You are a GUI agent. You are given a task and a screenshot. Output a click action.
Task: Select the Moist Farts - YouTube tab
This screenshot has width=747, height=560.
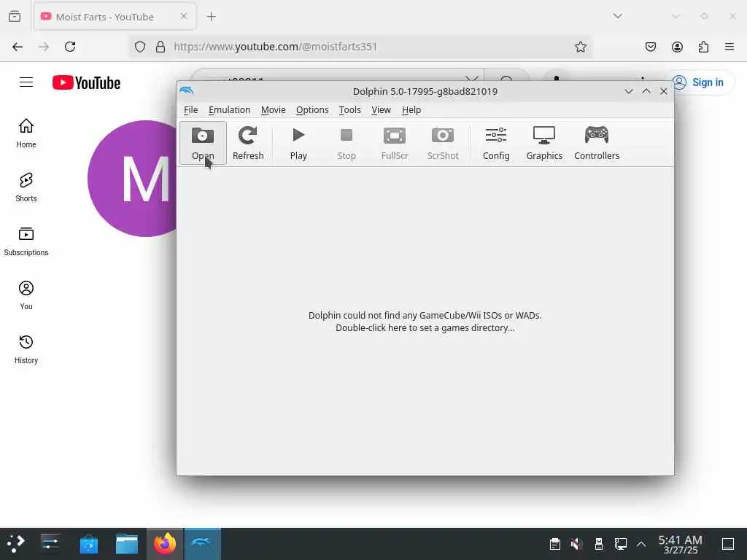tap(115, 17)
